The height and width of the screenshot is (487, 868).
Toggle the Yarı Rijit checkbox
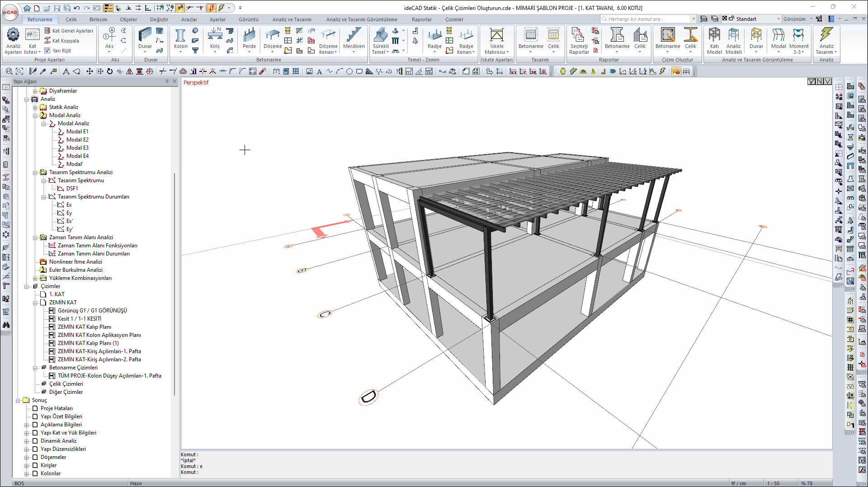click(47, 51)
